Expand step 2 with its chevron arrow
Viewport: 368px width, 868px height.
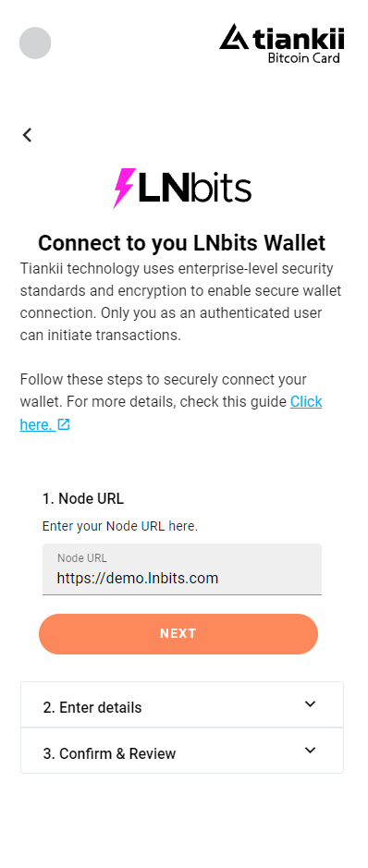311,704
